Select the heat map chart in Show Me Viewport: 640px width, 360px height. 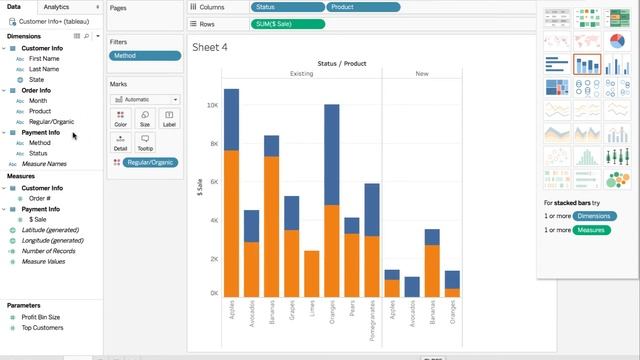587,18
